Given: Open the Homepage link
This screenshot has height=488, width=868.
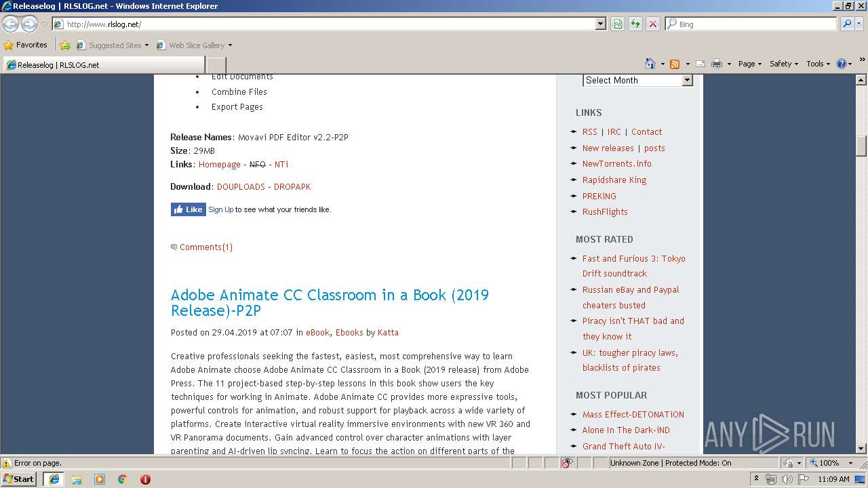Looking at the screenshot, I should pos(220,164).
